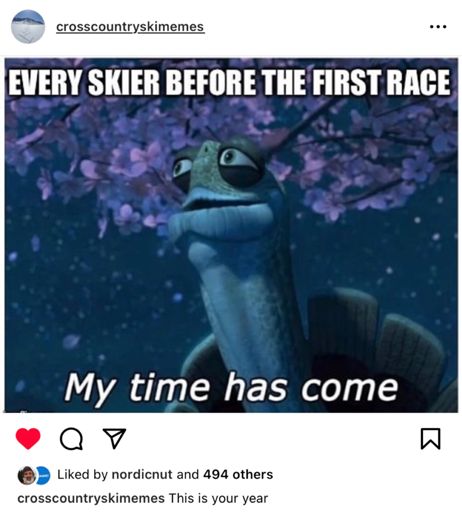Tap the turtle's open eye in the meme

(235, 161)
